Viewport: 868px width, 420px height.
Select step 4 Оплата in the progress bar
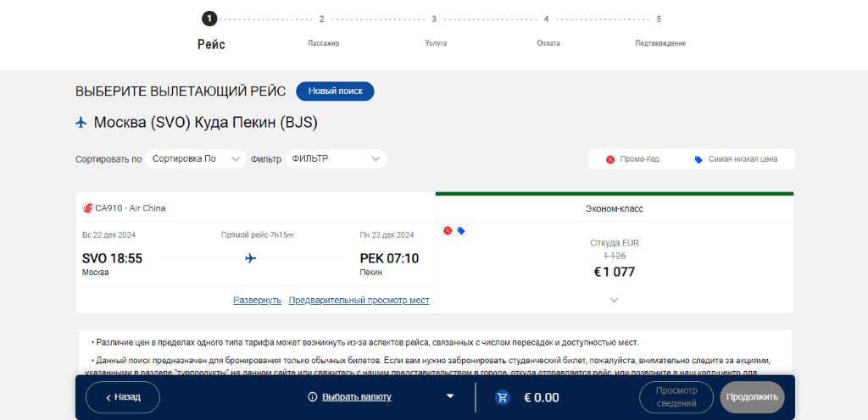tap(548, 30)
